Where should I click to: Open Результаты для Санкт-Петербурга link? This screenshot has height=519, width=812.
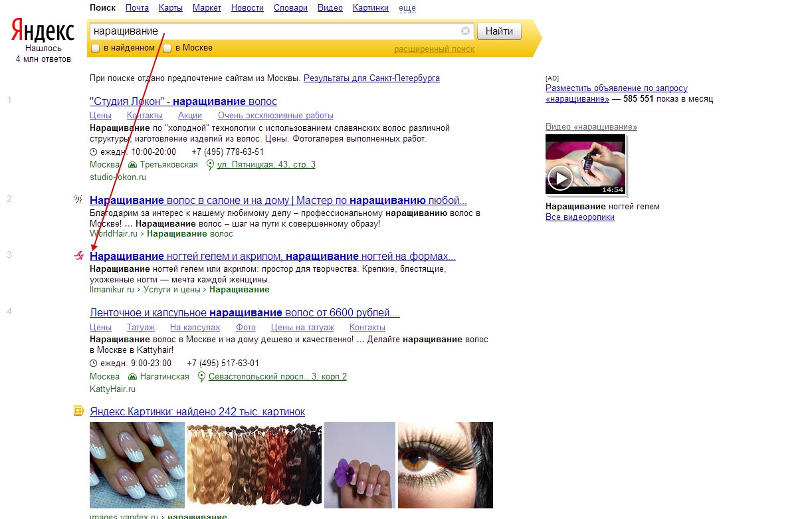click(371, 78)
